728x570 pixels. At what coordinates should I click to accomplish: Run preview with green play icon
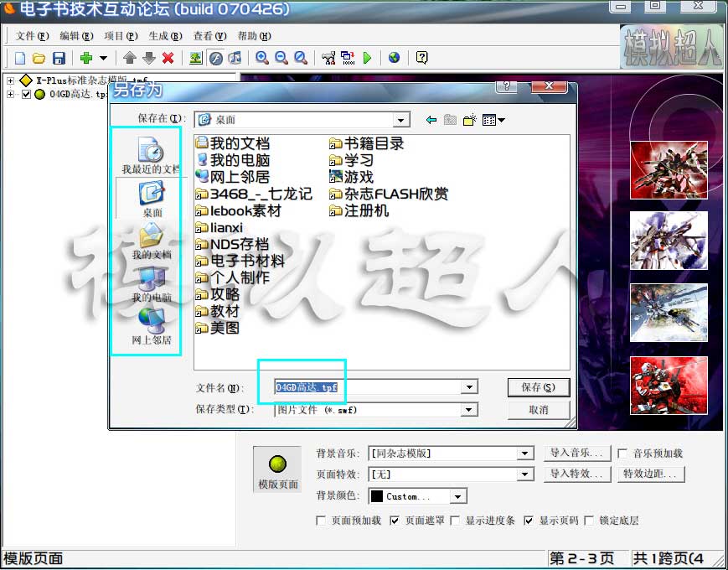367,58
